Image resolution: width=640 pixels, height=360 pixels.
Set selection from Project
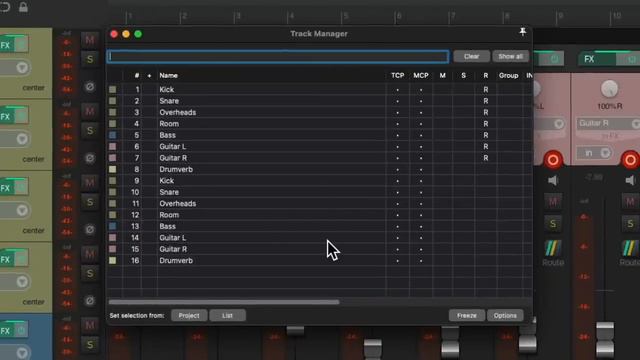click(189, 316)
